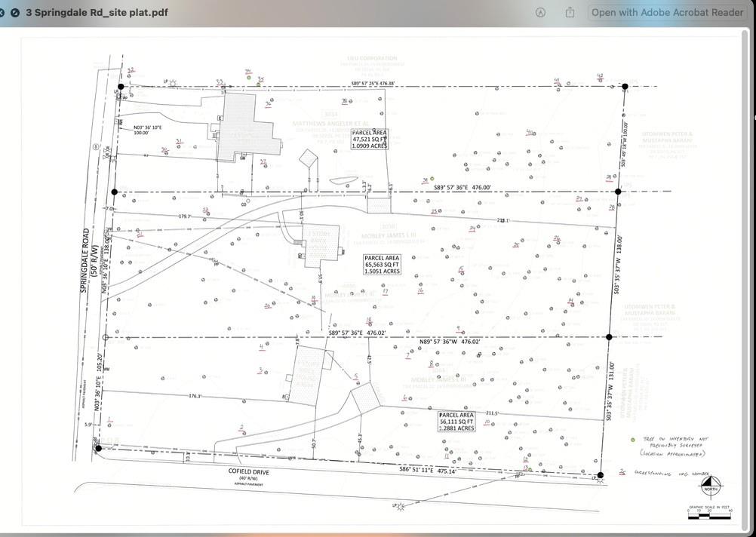Click the handwritten tree inventory legend note

(674, 446)
